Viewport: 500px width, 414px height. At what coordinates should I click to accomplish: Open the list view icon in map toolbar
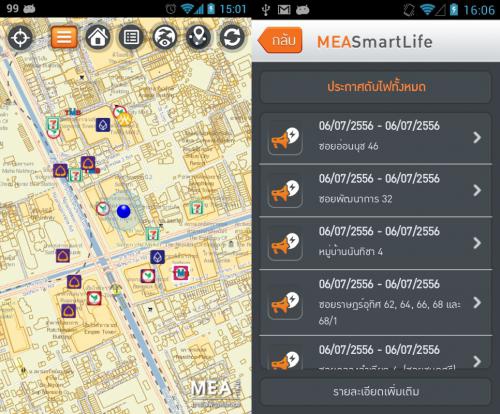131,37
